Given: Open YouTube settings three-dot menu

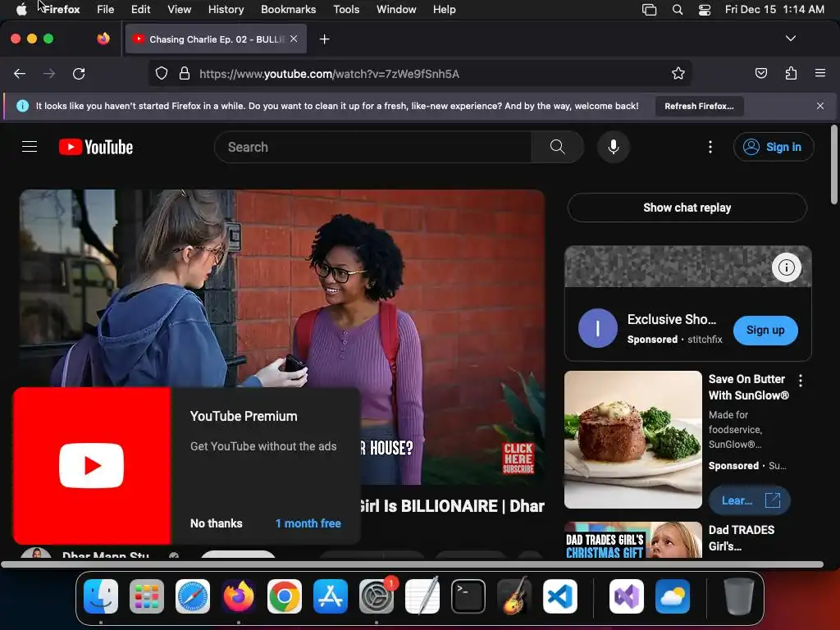Looking at the screenshot, I should 710,147.
